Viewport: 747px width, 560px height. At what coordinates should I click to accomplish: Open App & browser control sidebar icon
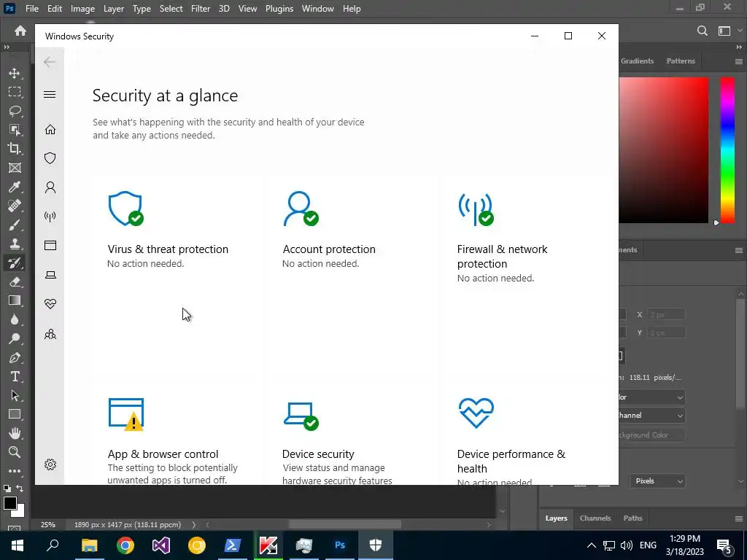click(x=50, y=245)
